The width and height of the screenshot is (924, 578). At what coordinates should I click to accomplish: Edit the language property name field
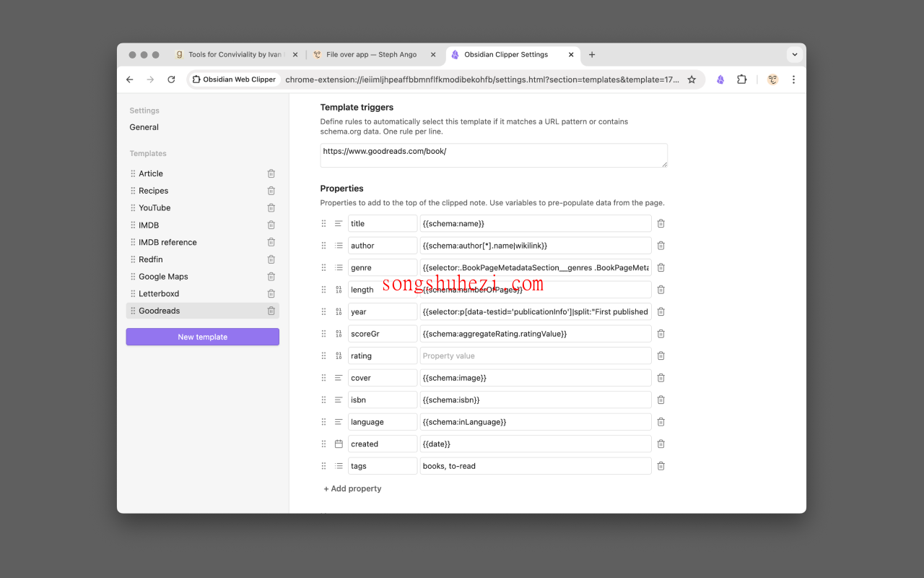[383, 422]
